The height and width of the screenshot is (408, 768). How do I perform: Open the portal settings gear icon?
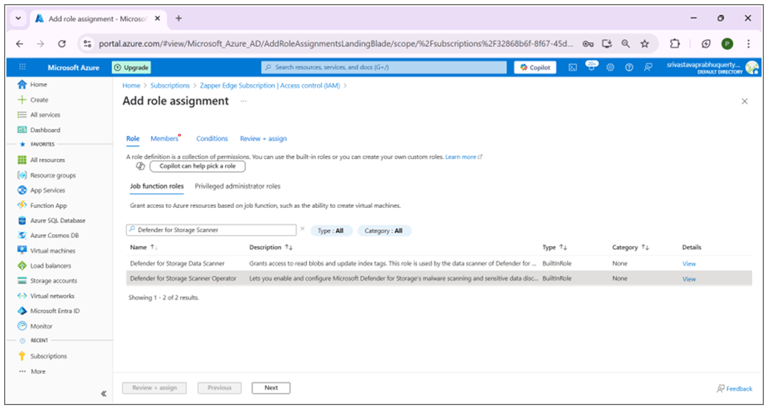tap(610, 67)
